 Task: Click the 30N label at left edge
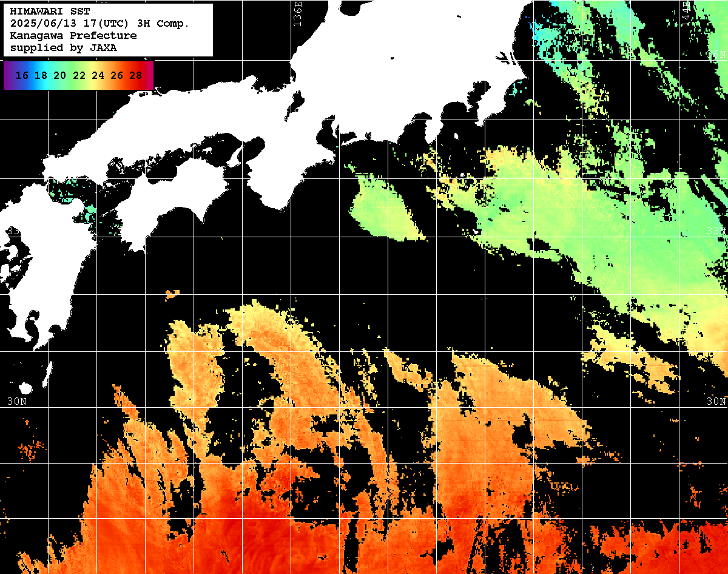(17, 402)
